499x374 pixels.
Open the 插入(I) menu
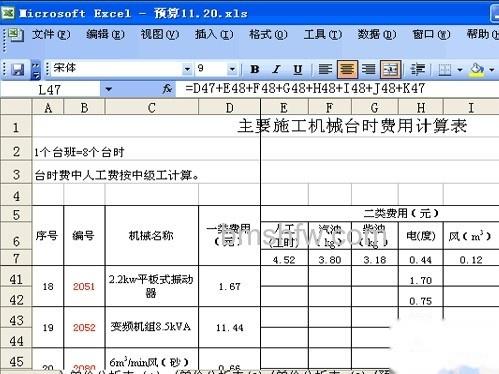tap(214, 34)
